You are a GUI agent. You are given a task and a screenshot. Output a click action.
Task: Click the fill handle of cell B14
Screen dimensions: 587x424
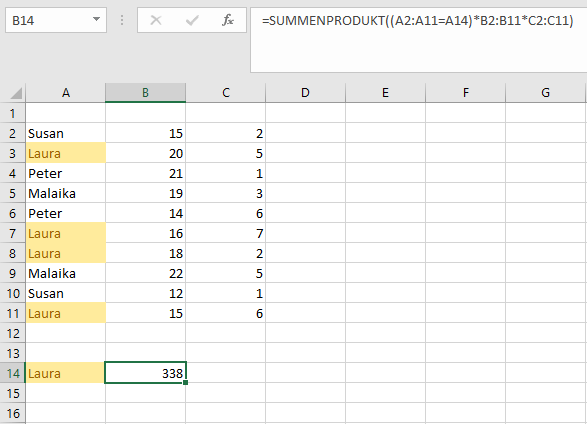point(186,382)
